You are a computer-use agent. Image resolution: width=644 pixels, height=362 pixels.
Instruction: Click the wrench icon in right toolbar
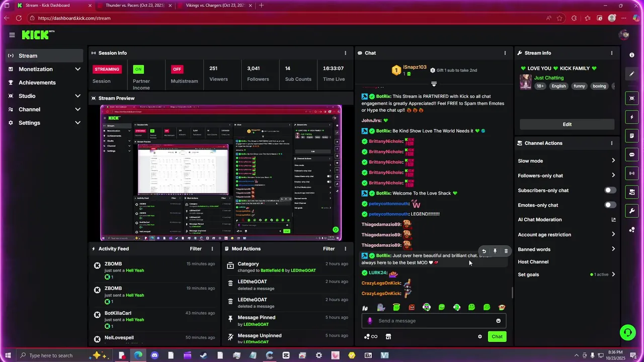[632, 211]
